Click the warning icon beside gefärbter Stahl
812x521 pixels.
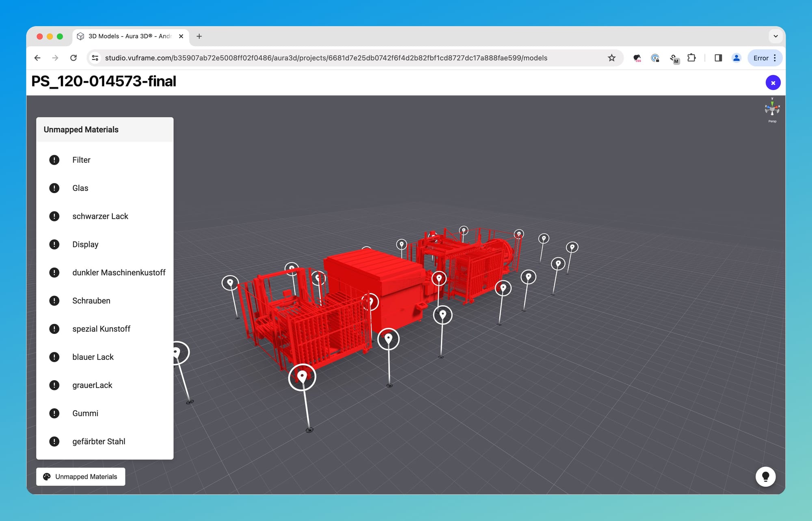pyautogui.click(x=54, y=441)
